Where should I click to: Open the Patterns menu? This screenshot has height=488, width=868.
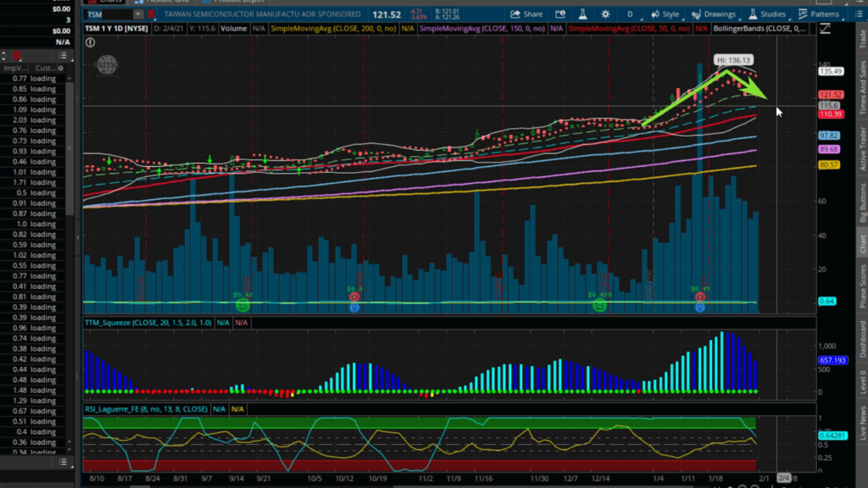[820, 14]
